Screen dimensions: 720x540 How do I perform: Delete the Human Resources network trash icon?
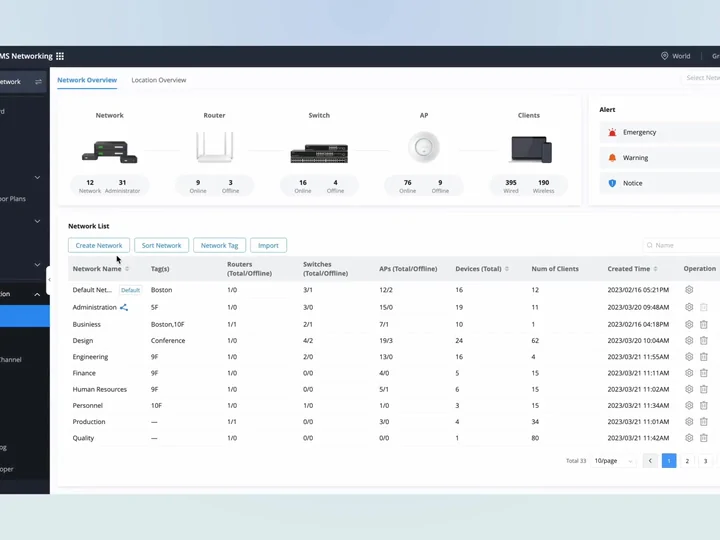[x=703, y=389]
